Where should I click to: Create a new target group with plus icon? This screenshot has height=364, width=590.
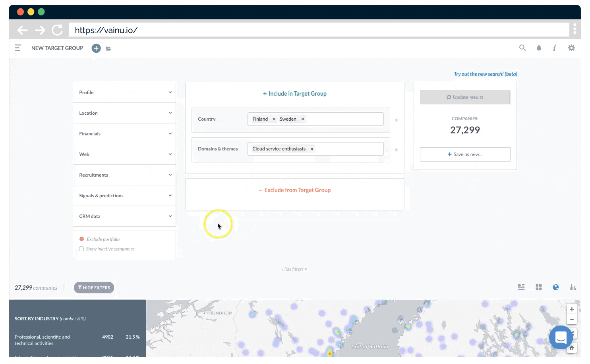pyautogui.click(x=96, y=48)
